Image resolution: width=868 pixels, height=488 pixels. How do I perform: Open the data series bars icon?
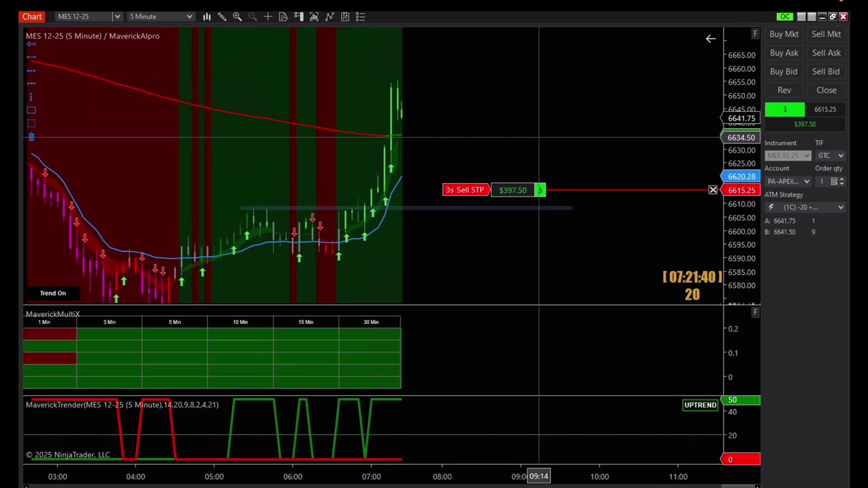pyautogui.click(x=314, y=16)
